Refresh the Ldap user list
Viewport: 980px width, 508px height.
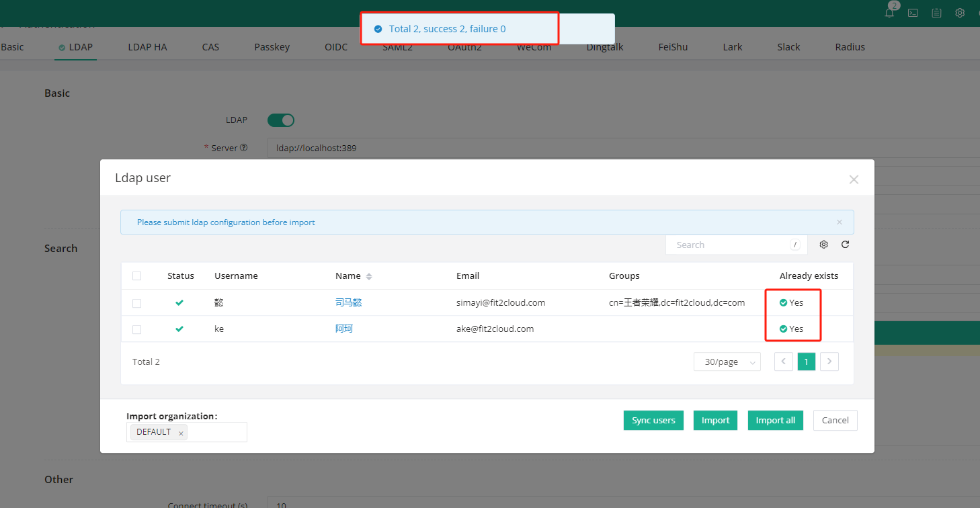(x=845, y=244)
